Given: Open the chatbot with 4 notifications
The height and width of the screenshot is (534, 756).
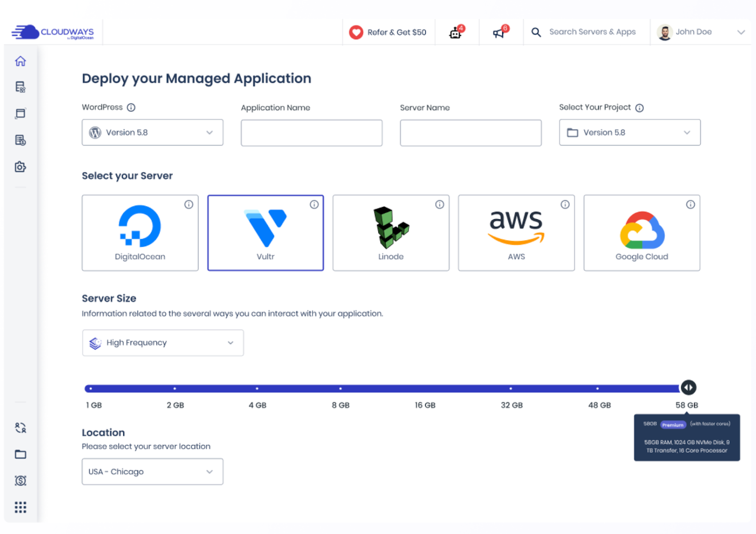Looking at the screenshot, I should tap(455, 32).
